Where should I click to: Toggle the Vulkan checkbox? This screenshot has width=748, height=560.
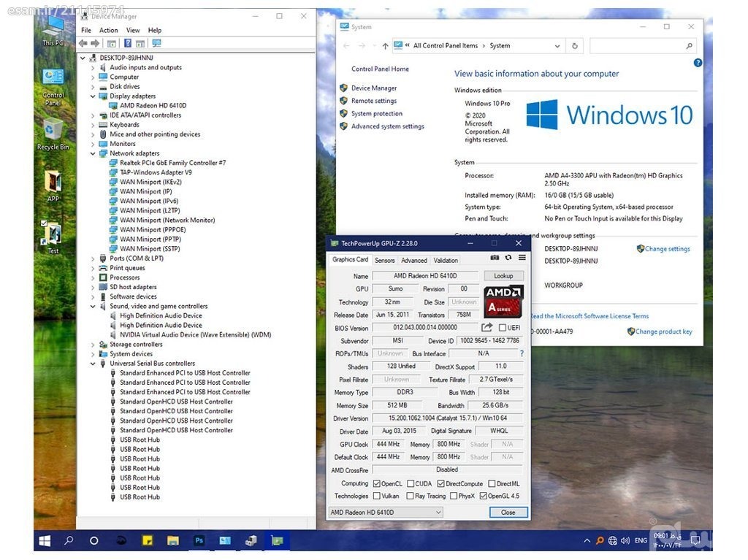point(377,496)
